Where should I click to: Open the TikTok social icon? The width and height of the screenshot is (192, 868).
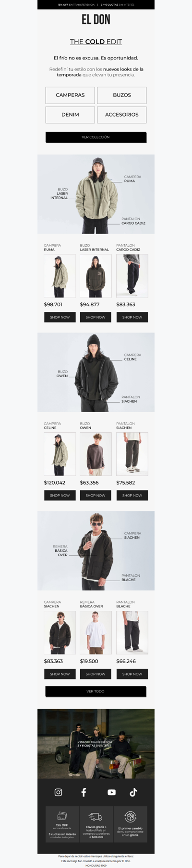click(133, 792)
